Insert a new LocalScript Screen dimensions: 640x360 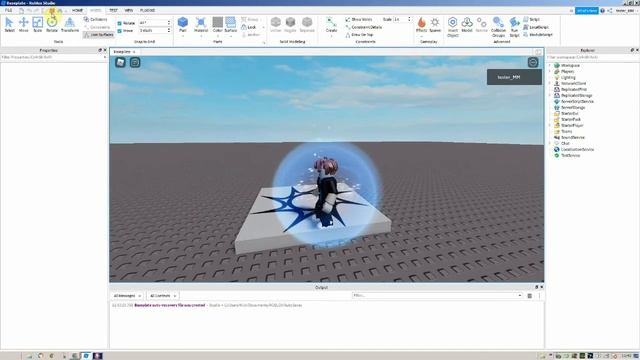tap(536, 27)
